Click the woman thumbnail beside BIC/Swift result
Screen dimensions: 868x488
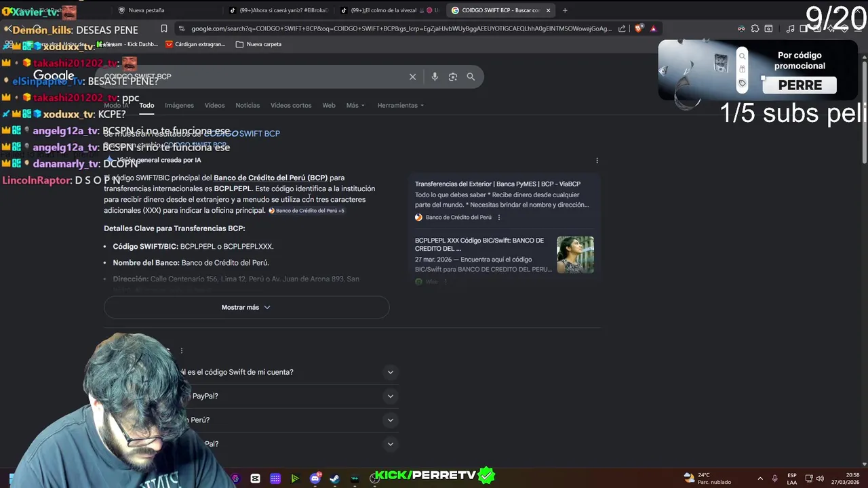pos(575,254)
